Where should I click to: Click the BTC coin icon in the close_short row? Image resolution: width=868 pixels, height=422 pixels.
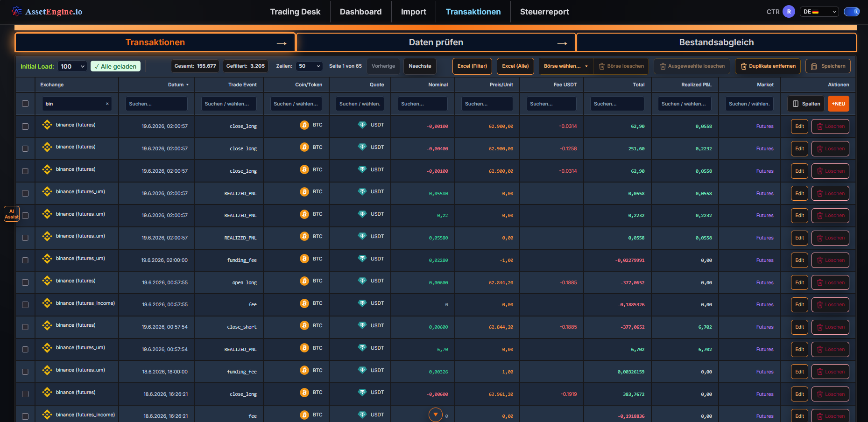coord(304,325)
